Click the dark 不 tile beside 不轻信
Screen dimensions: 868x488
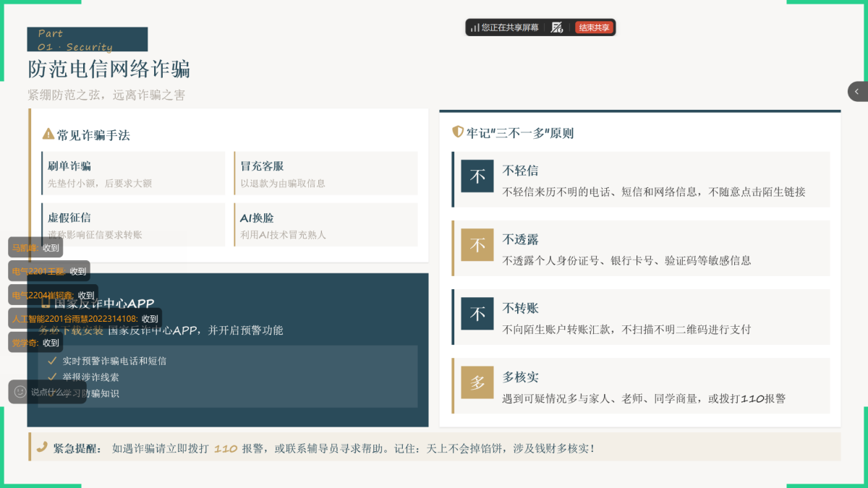tap(477, 176)
